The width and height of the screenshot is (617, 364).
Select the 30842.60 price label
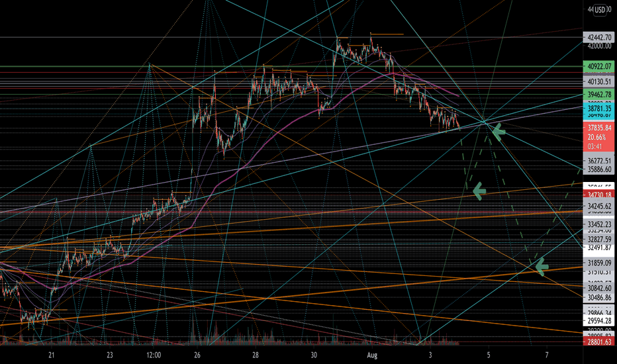pos(598,289)
